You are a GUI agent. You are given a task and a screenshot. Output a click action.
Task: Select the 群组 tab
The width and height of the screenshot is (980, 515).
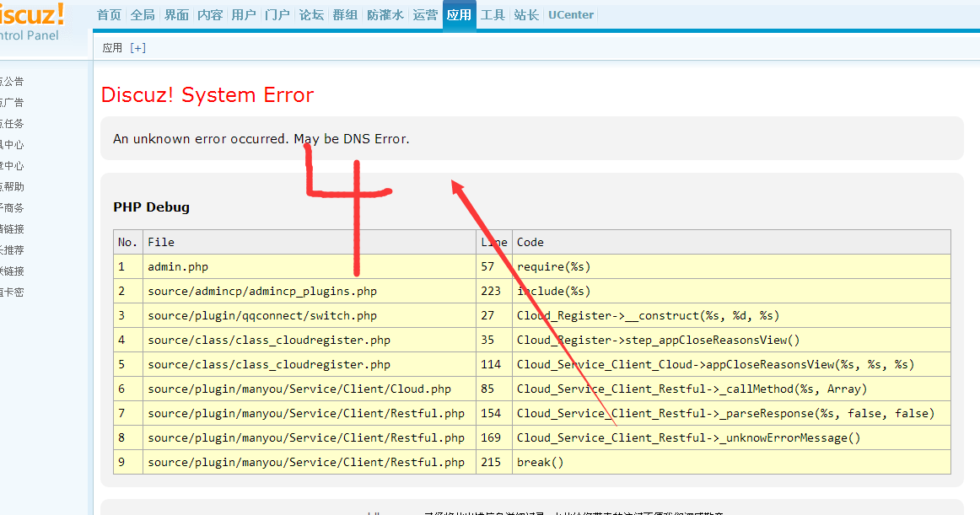point(345,15)
